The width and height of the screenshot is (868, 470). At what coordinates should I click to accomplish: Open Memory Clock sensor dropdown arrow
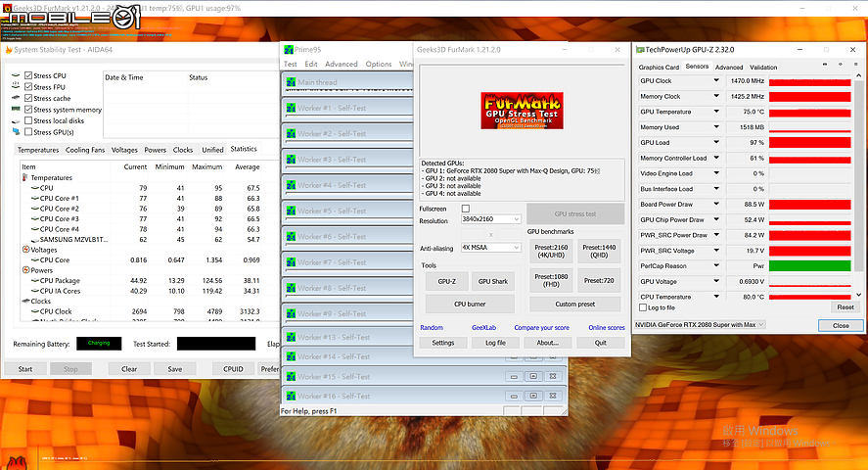point(716,96)
